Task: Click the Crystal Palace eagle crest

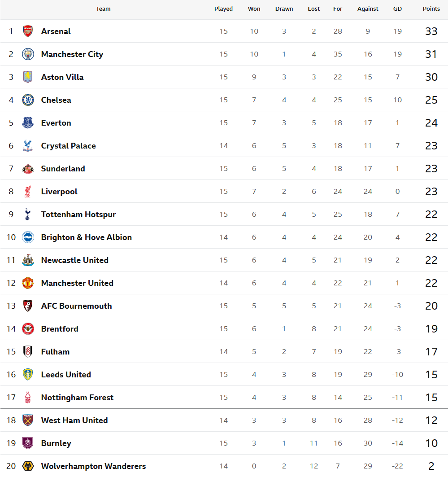Action: [28, 146]
